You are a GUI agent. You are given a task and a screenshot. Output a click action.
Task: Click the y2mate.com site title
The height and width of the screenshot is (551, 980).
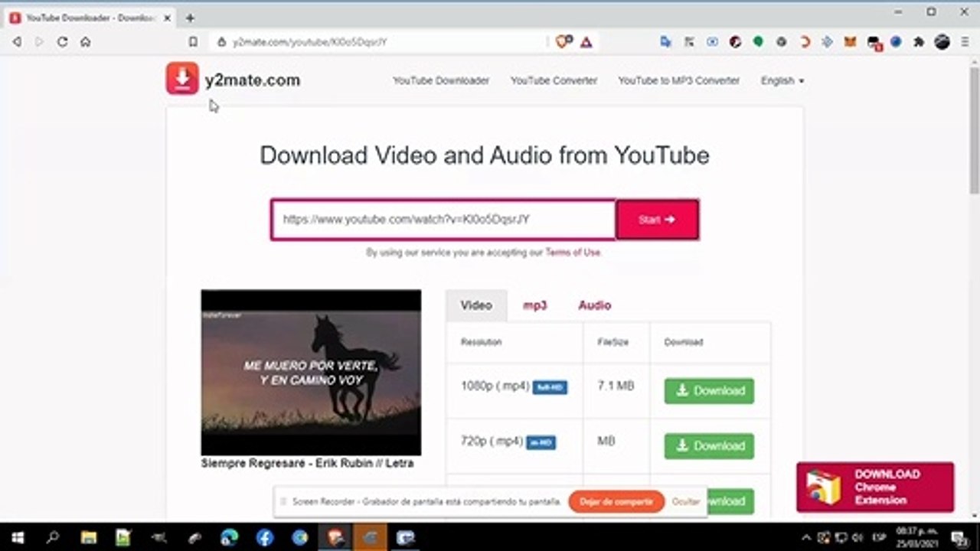point(253,80)
